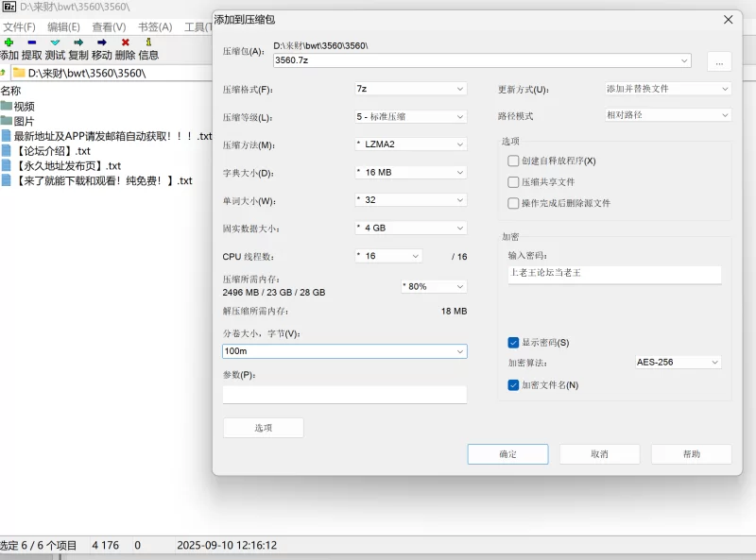The width and height of the screenshot is (756, 560).
Task: Open the 书签(A) menu
Action: click(x=155, y=27)
